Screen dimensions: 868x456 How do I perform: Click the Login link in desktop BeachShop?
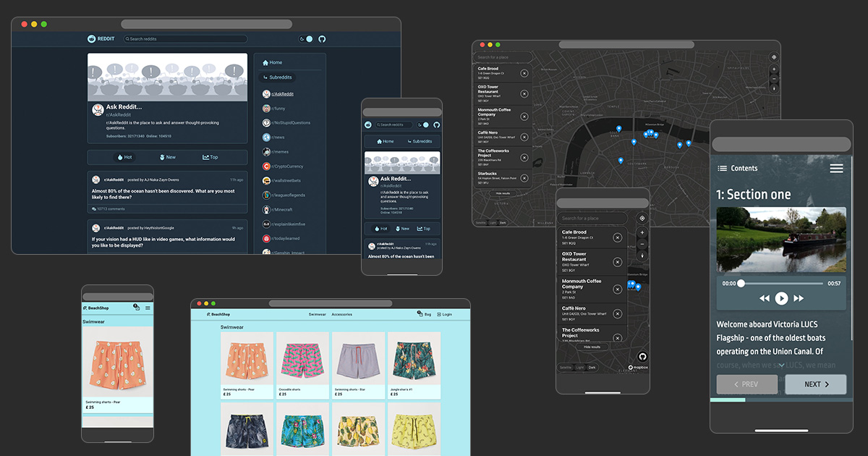[444, 314]
